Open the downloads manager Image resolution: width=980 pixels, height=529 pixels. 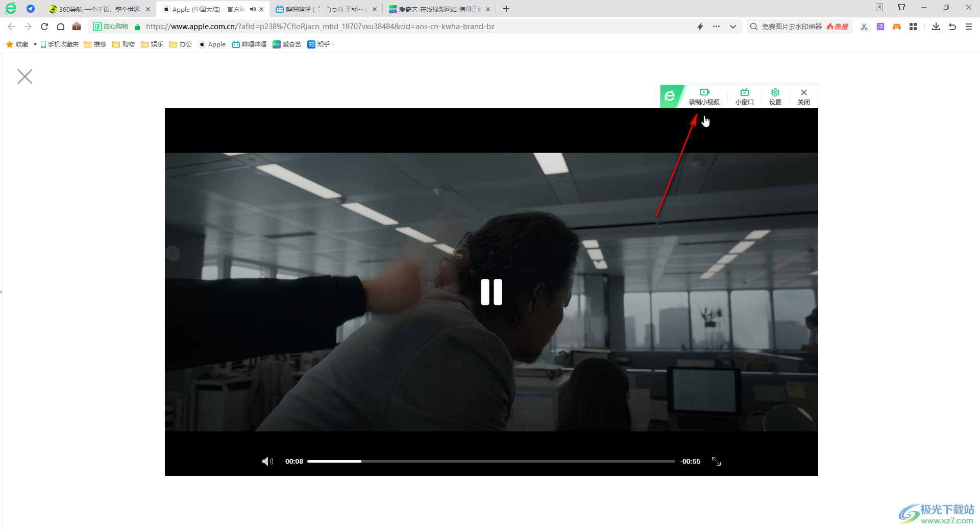936,27
